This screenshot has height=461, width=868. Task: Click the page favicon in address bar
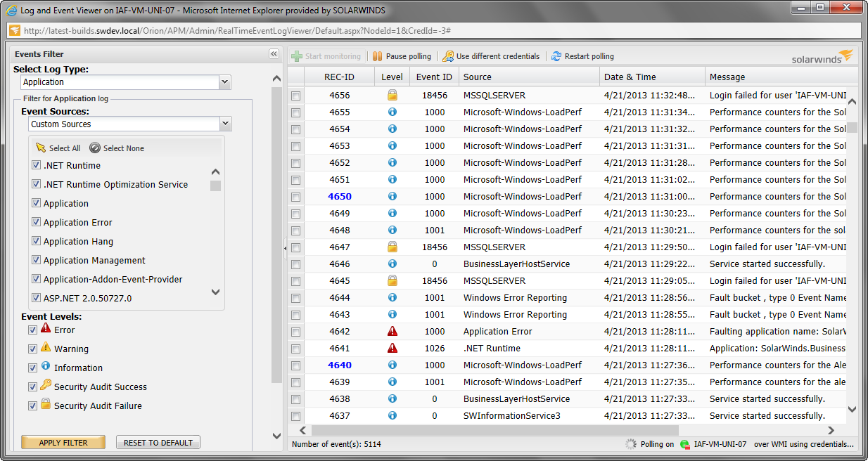pos(14,31)
